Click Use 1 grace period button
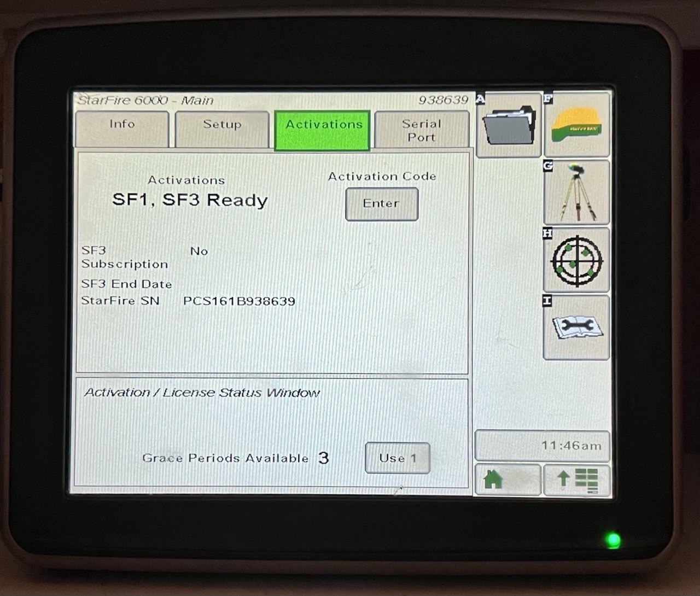700x596 pixels. point(398,458)
